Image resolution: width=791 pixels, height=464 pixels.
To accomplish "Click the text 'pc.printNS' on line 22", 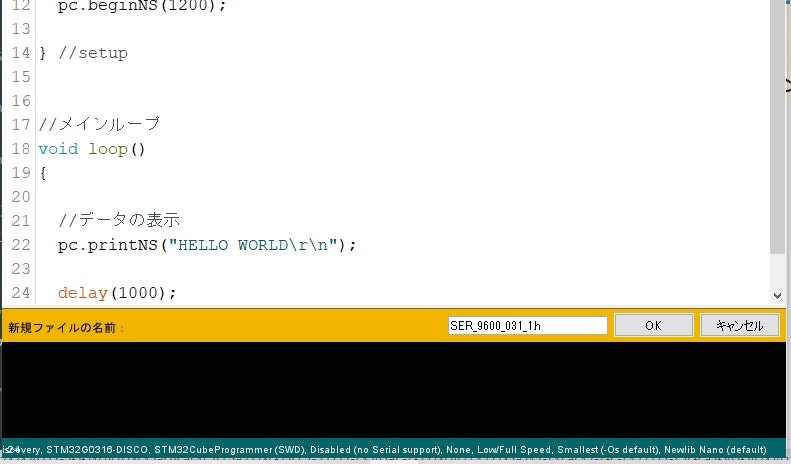I will point(108,245).
